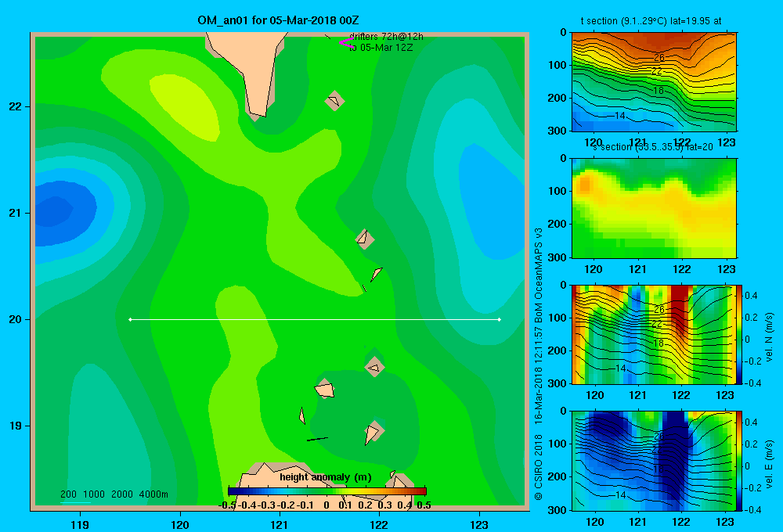The width and height of the screenshot is (783, 532).
Task: Click the '0.5' tick at the height scale's right end
Action: (424, 505)
